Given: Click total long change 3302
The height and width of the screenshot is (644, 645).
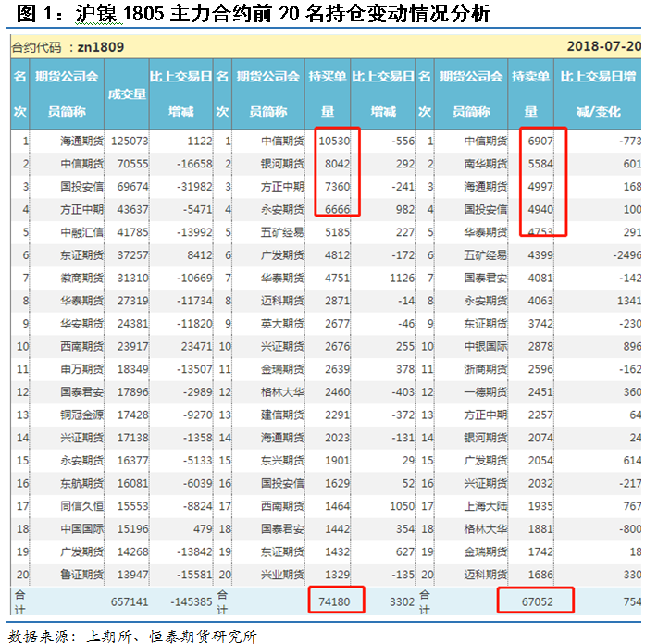Looking at the screenshot, I should [402, 602].
